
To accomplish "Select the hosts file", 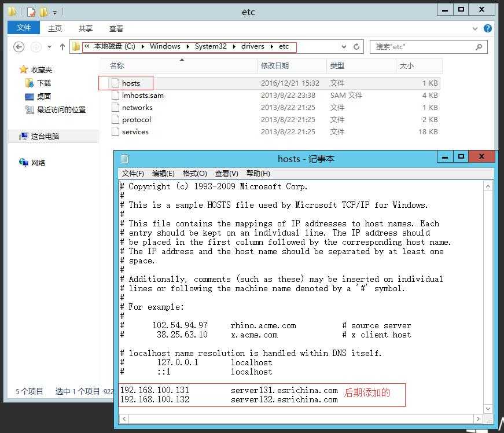I will pyautogui.click(x=131, y=83).
